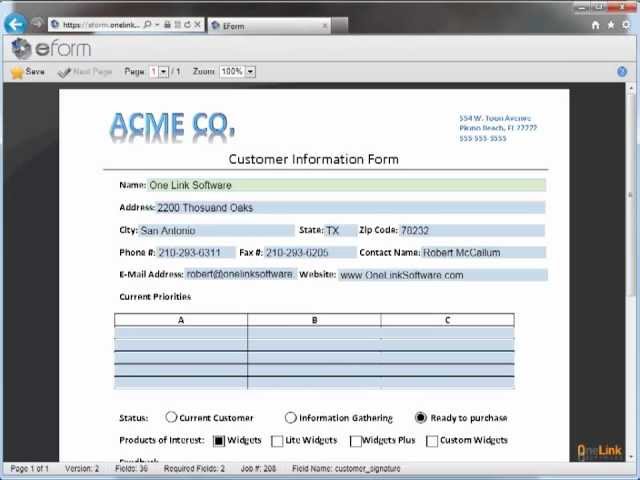Click the Name field with One Link Software
The image size is (640, 480).
pyautogui.click(x=346, y=185)
